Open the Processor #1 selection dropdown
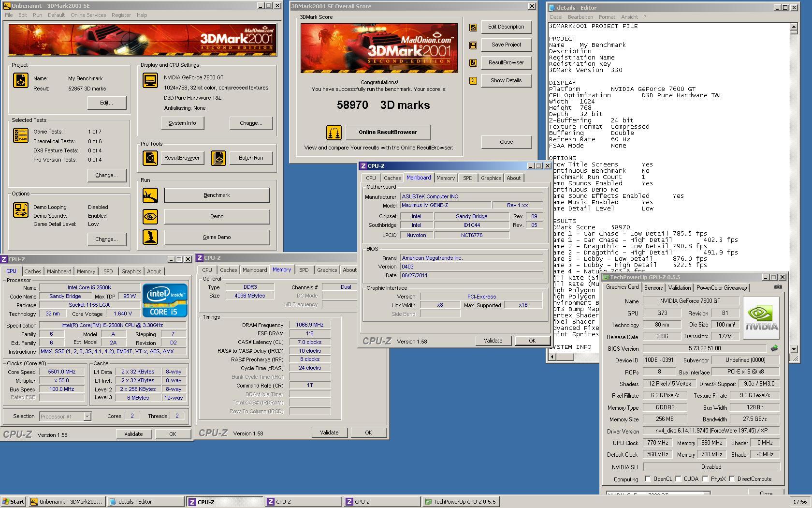The height and width of the screenshot is (508, 812). coord(87,417)
